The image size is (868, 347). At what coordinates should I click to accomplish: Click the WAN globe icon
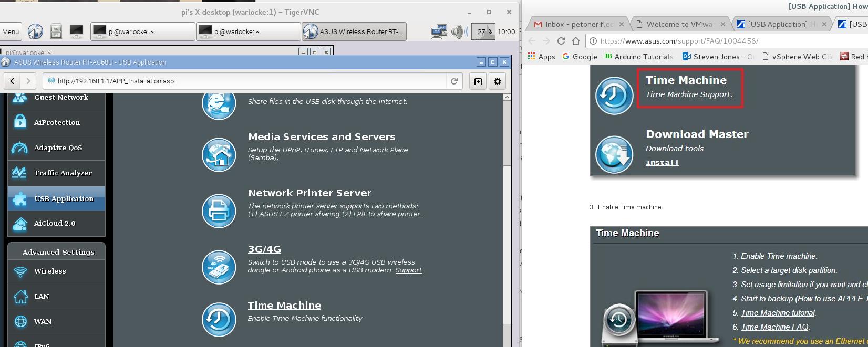coord(20,321)
